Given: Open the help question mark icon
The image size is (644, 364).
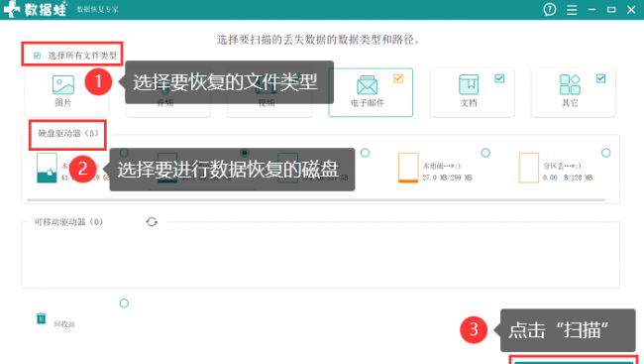Looking at the screenshot, I should coord(550,9).
